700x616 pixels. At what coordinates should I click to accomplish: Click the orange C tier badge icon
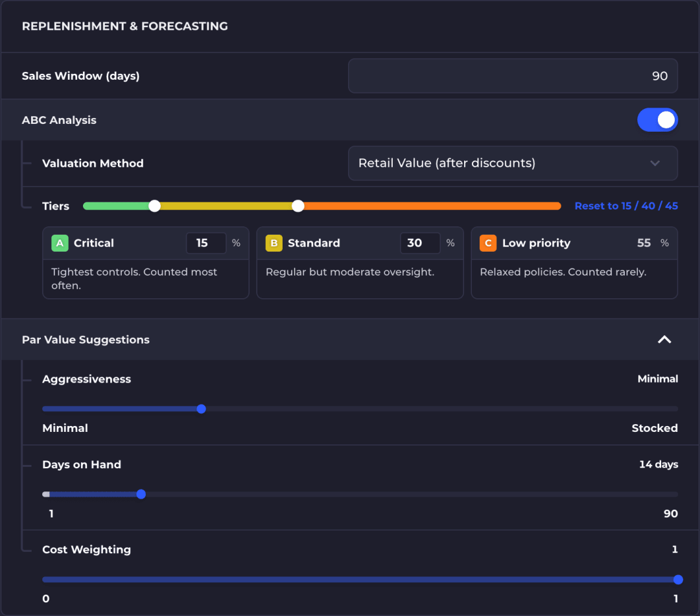(488, 243)
